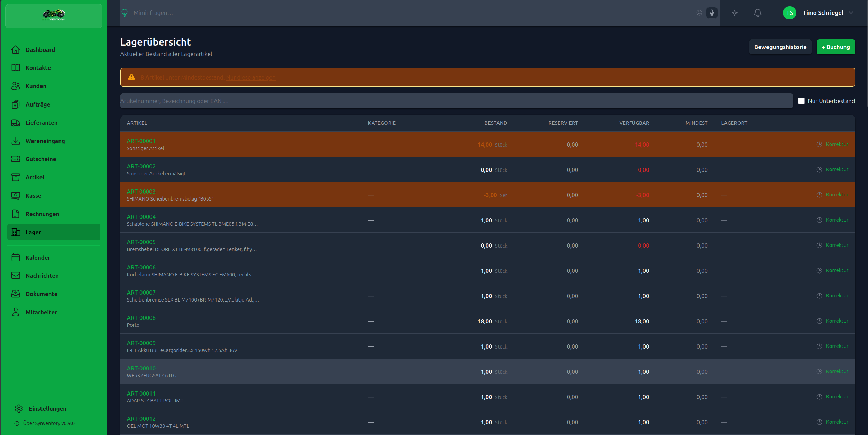Click the + Buchung button
868x435 pixels.
point(835,47)
